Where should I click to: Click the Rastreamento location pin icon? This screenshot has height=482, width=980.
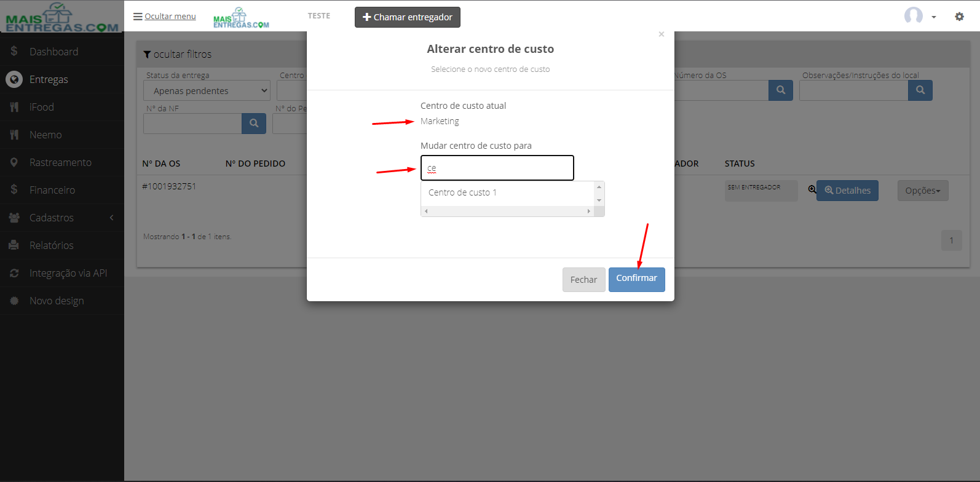click(x=14, y=162)
